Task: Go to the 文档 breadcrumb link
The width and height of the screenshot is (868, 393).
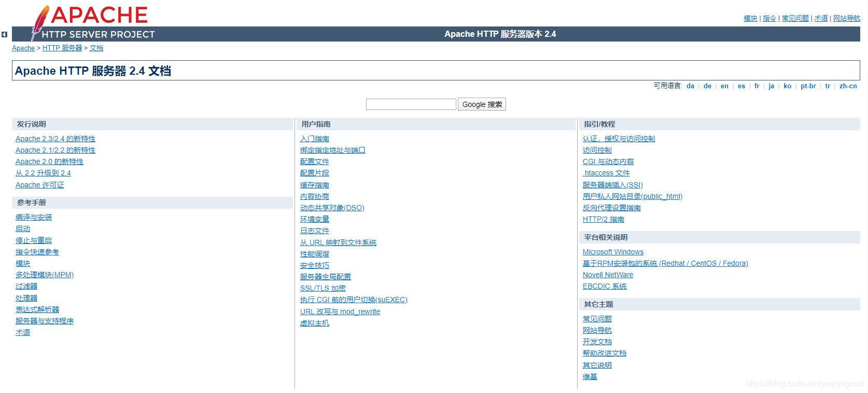Action: pyautogui.click(x=96, y=48)
